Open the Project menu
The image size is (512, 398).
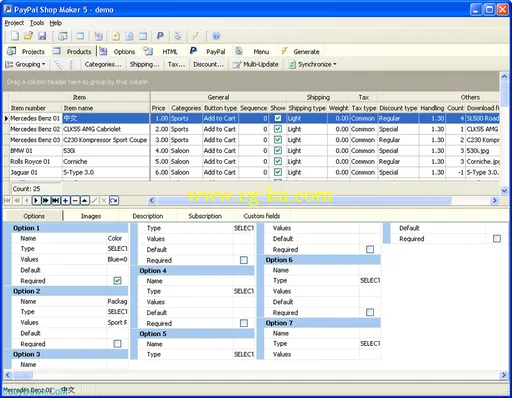pyautogui.click(x=14, y=23)
